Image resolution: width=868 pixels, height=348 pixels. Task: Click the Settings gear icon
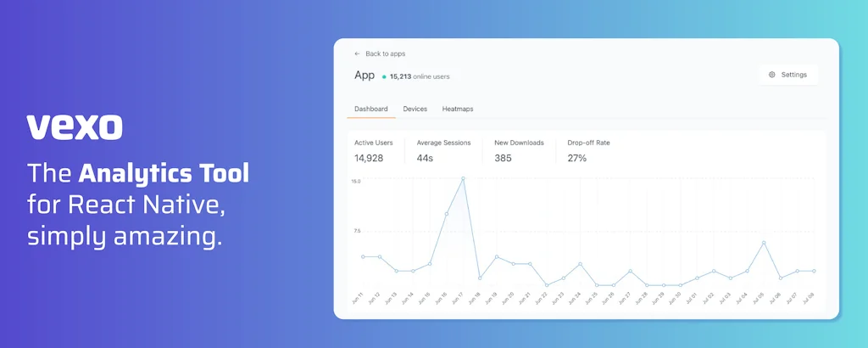[772, 75]
